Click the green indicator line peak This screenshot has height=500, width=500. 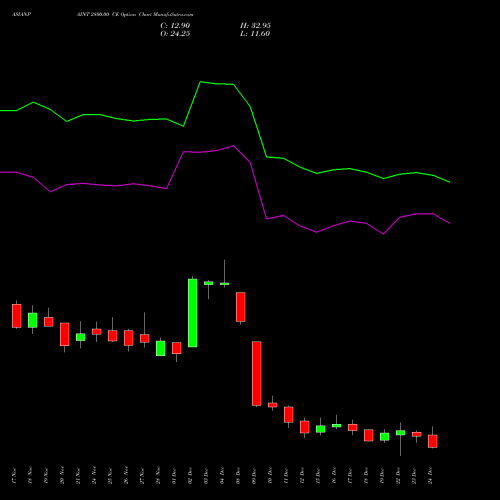tap(200, 82)
